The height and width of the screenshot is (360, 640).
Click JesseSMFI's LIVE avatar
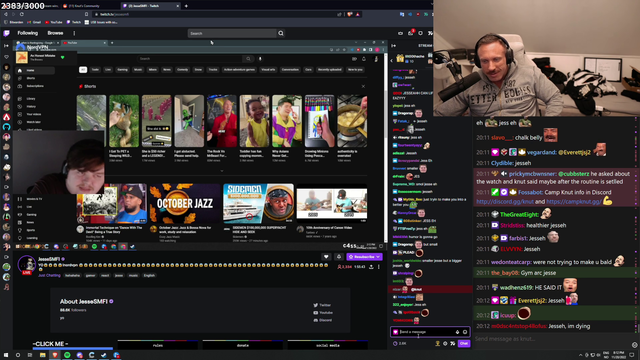point(27,264)
